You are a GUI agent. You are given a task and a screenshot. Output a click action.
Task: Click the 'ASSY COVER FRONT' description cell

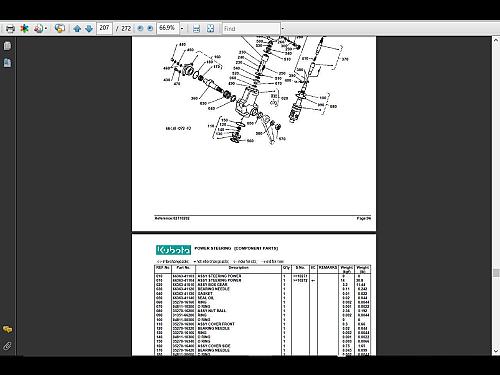click(x=216, y=324)
